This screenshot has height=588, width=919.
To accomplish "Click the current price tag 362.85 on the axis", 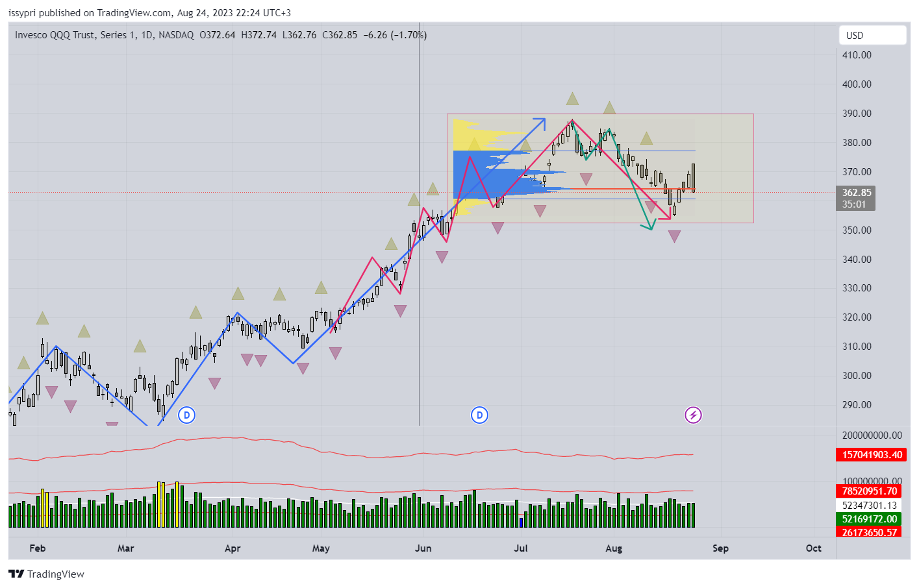I will (857, 193).
